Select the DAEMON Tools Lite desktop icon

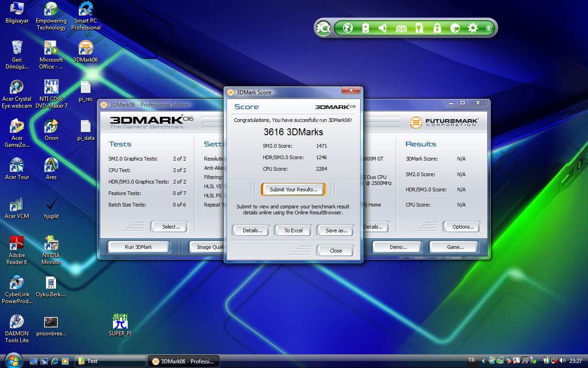pyautogui.click(x=17, y=328)
